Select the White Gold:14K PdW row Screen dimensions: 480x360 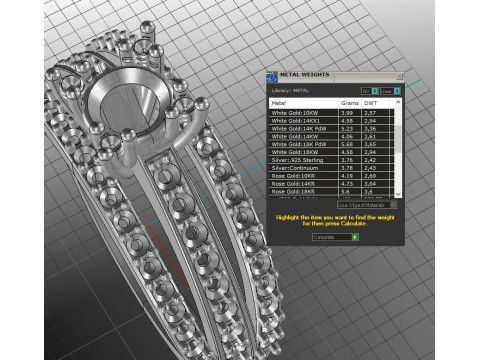(x=332, y=129)
